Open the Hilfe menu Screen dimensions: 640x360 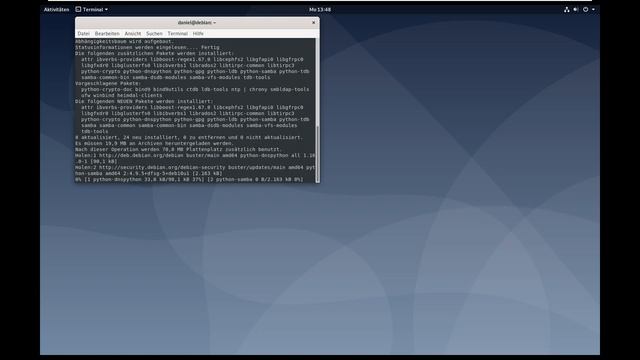pos(198,33)
